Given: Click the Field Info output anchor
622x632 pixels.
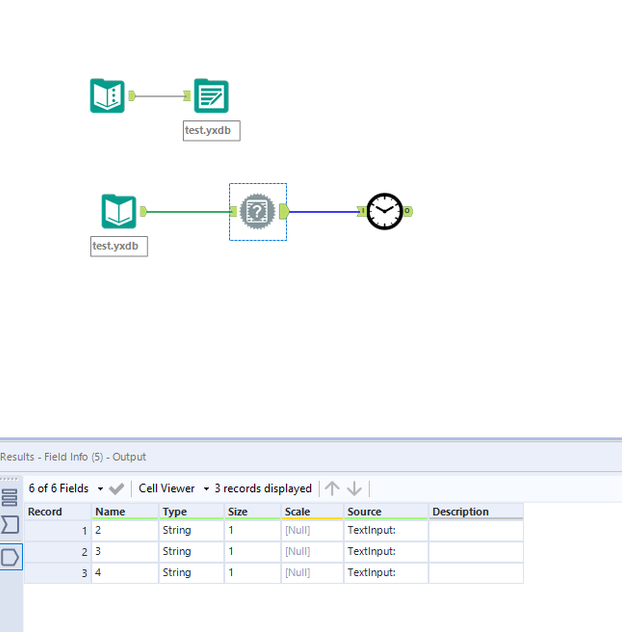Looking at the screenshot, I should (284, 212).
